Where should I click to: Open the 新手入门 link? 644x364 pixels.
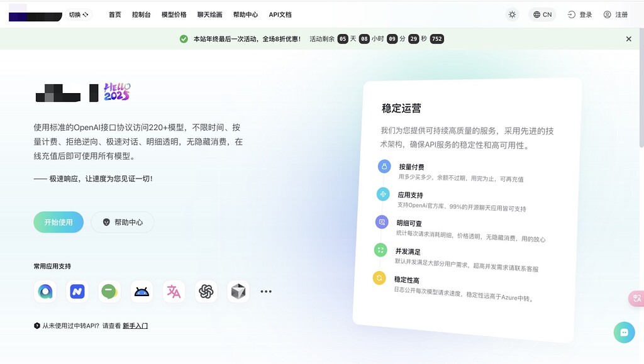coord(135,326)
